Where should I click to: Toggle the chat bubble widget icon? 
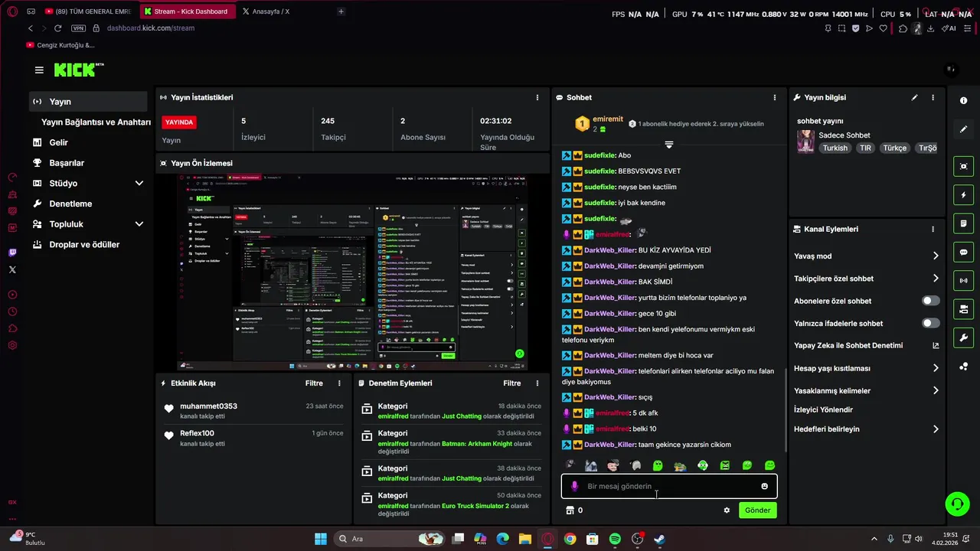pos(963,252)
